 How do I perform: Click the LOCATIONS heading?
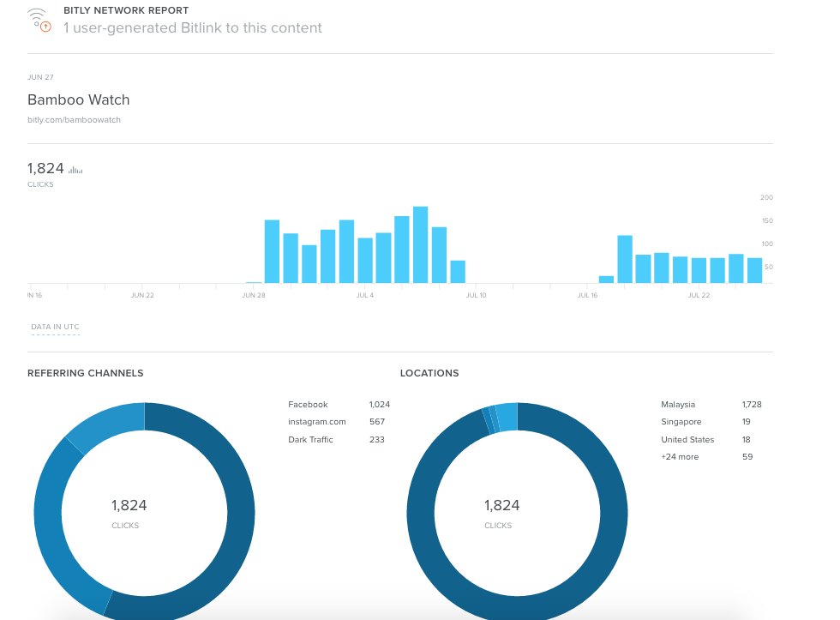429,373
